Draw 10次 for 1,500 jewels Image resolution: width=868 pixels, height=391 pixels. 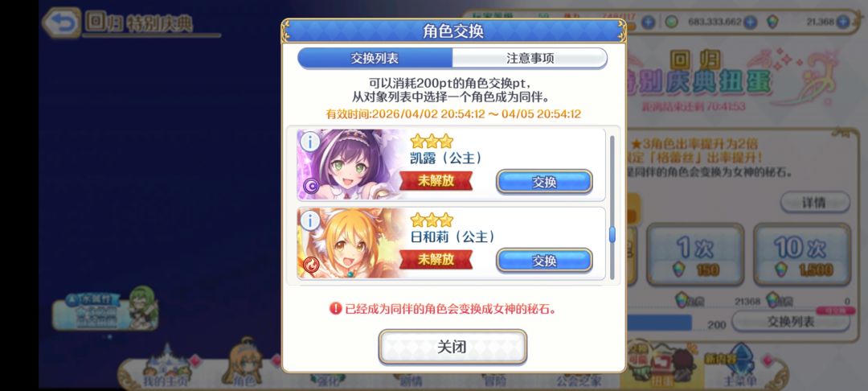(801, 255)
